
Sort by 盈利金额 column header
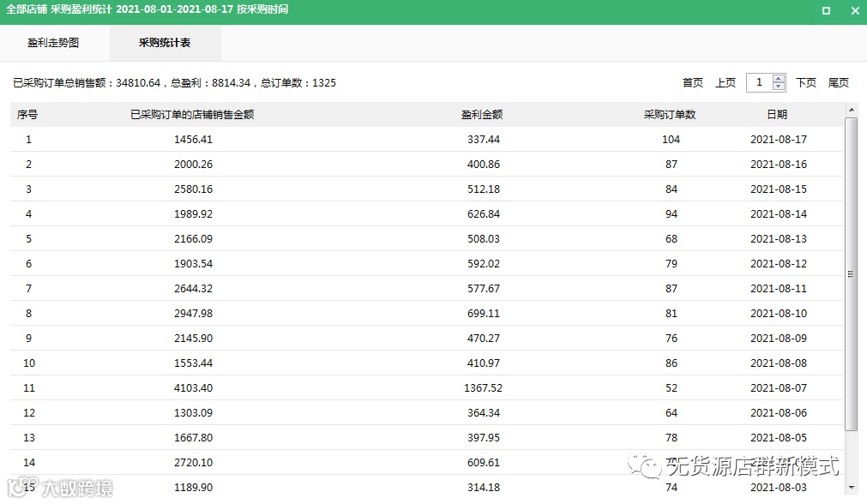(x=482, y=114)
